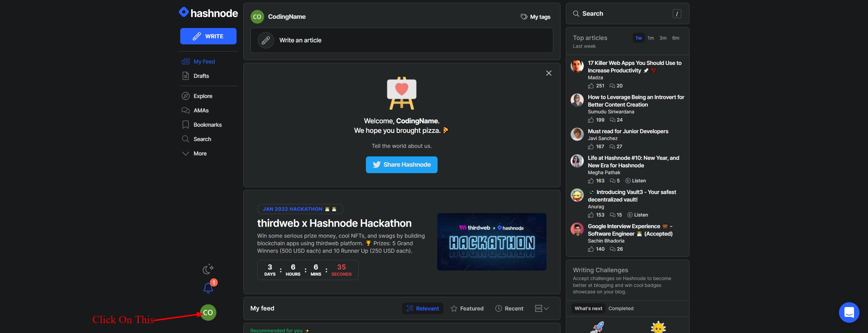The width and height of the screenshot is (868, 333).
Task: Open Explore in sidebar
Action: tap(197, 96)
